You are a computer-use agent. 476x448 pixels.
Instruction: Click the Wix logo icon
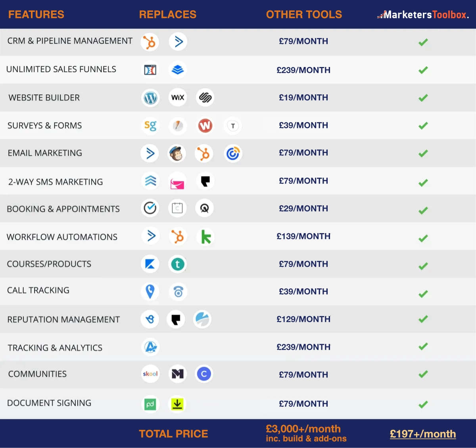178,98
